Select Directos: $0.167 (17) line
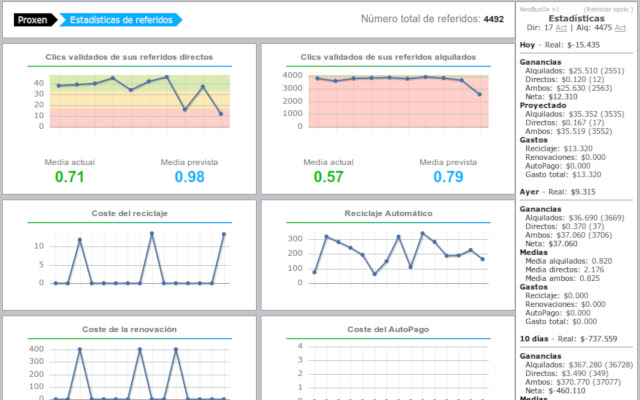Image resolution: width=640 pixels, height=400 pixels. (x=564, y=123)
